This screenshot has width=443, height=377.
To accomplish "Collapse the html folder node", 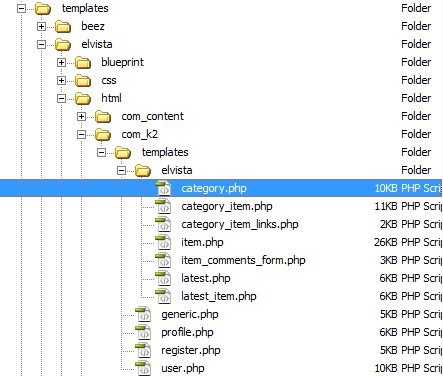I will tap(61, 98).
